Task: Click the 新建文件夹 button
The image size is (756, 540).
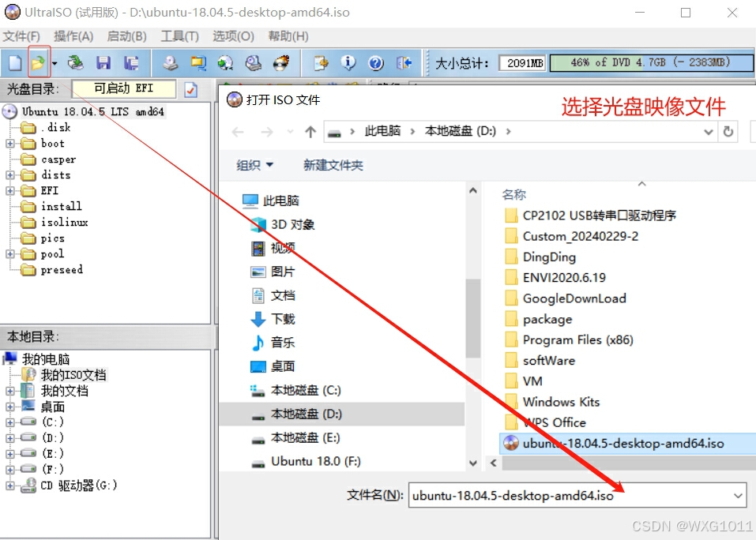Action: tap(333, 165)
